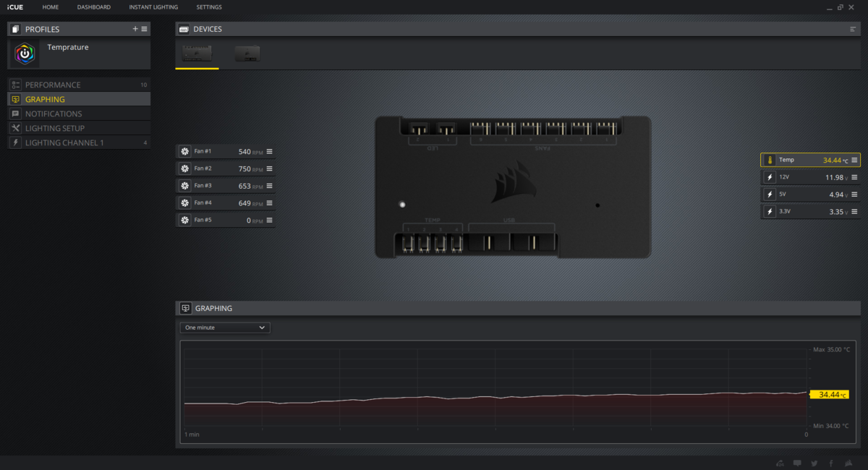Open the HOME menu
The width and height of the screenshot is (868, 470).
tap(51, 7)
